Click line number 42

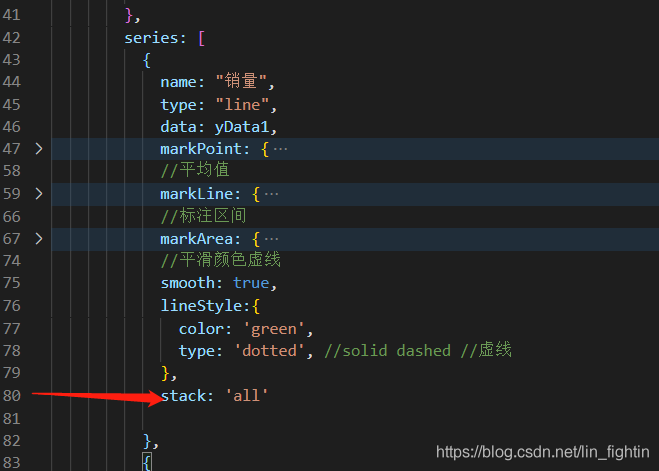point(11,38)
